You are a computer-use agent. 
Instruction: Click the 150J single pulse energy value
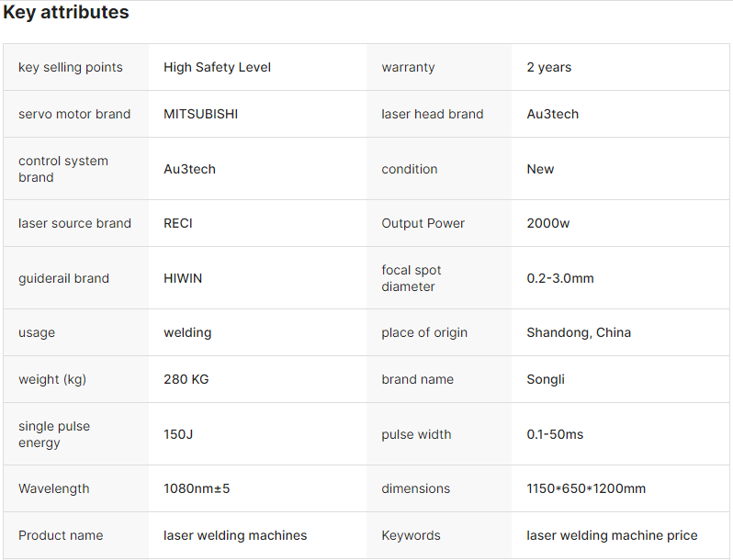[x=178, y=434]
